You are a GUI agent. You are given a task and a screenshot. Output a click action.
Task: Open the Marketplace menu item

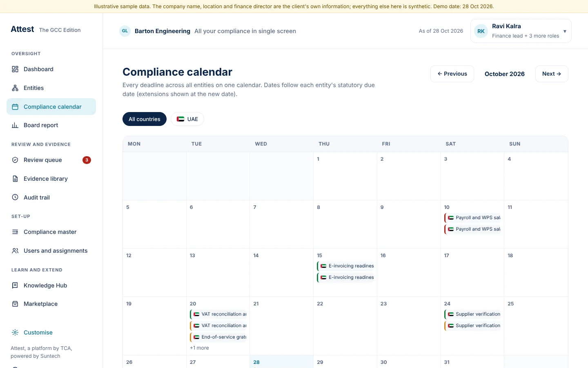click(51, 304)
